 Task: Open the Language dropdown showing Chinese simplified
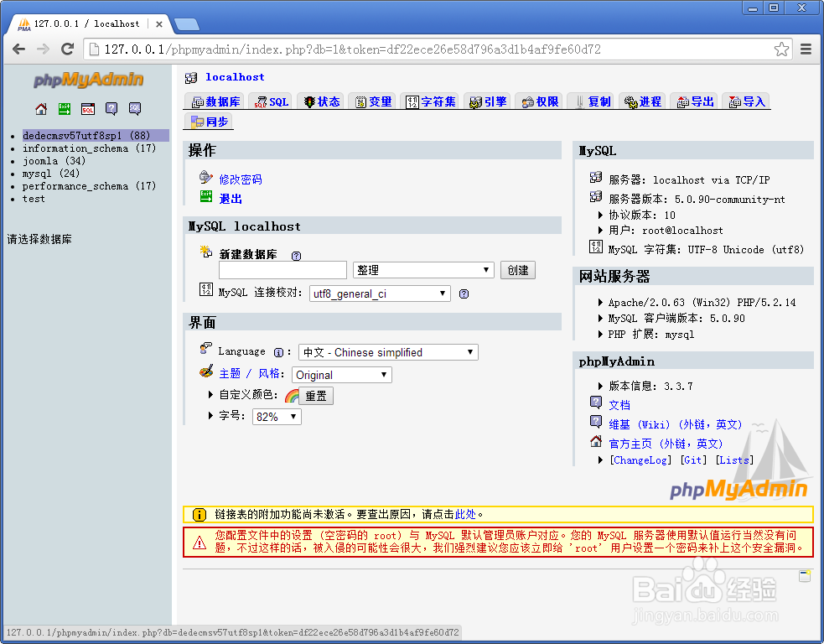pos(388,352)
